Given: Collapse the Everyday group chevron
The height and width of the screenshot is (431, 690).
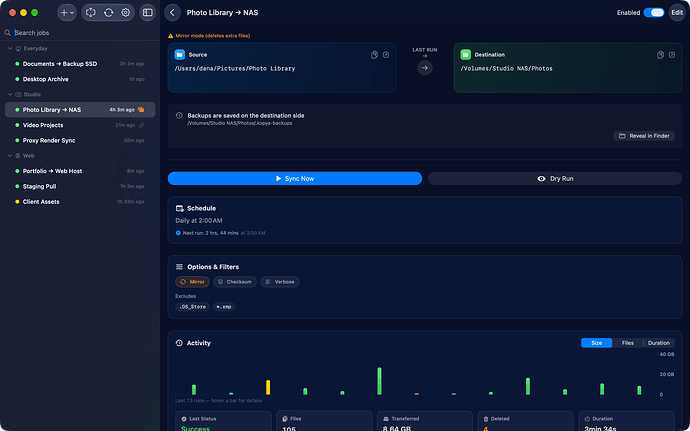Looking at the screenshot, I should (x=10, y=48).
